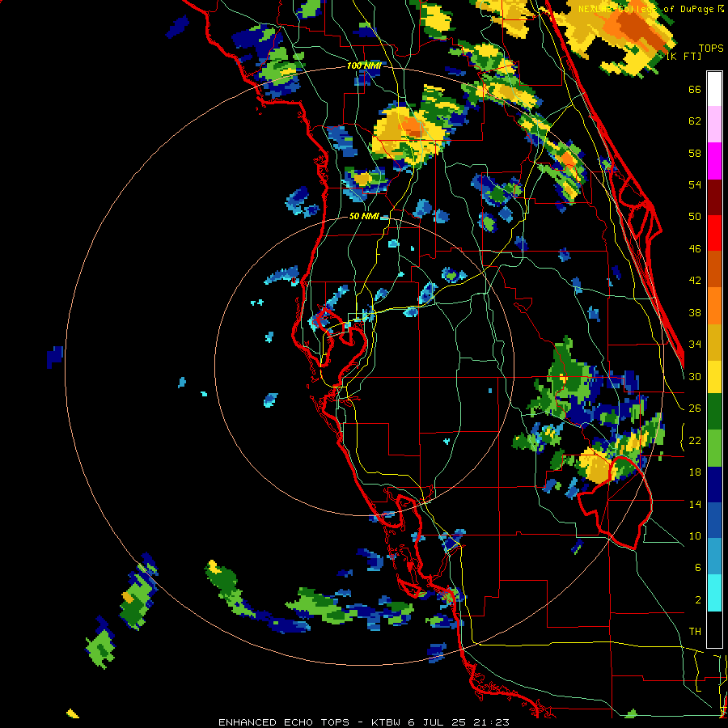The image size is (728, 728).
Task: Point at the "30" legend value
Action: tap(695, 376)
